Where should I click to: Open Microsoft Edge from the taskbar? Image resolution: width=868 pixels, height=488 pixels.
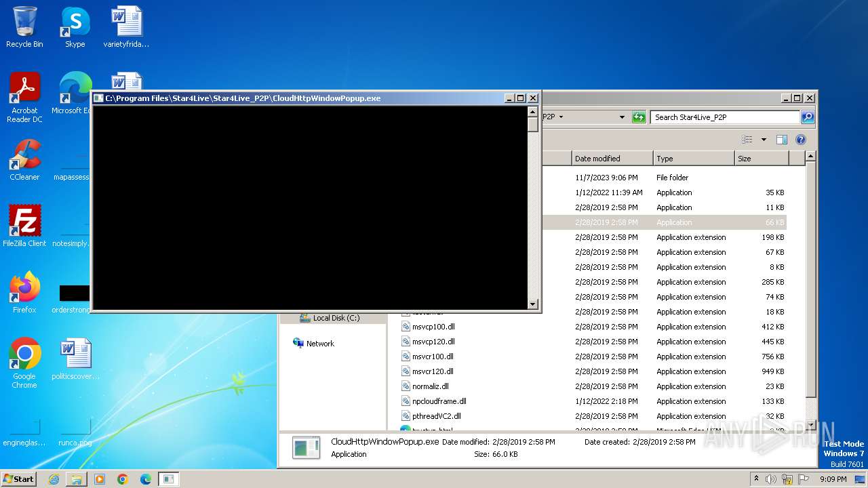[146, 479]
